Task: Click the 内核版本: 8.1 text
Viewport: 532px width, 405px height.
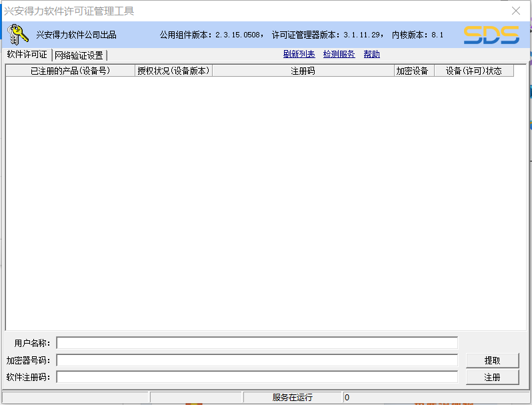Action: click(417, 35)
